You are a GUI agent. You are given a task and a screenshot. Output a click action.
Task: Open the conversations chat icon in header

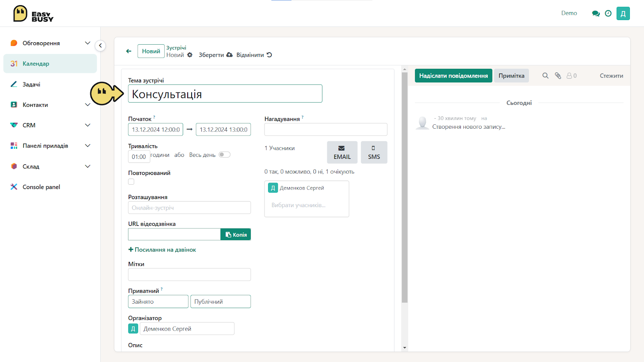[596, 13]
